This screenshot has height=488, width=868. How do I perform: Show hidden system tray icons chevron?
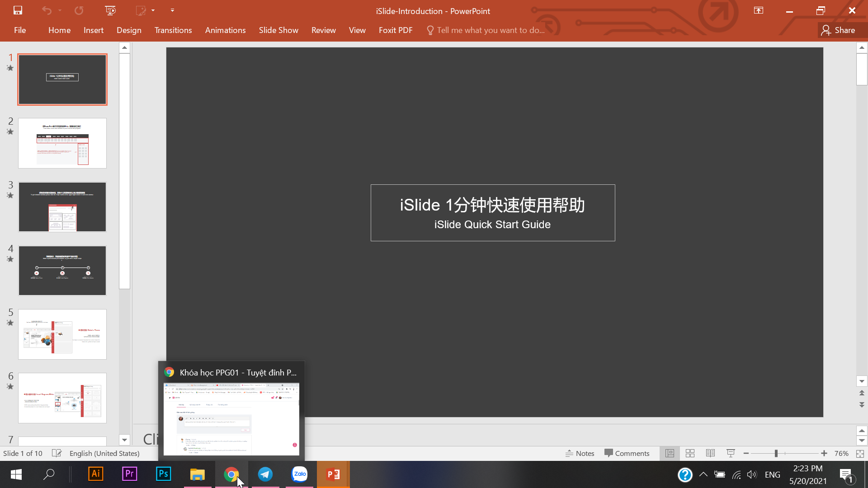(x=703, y=474)
